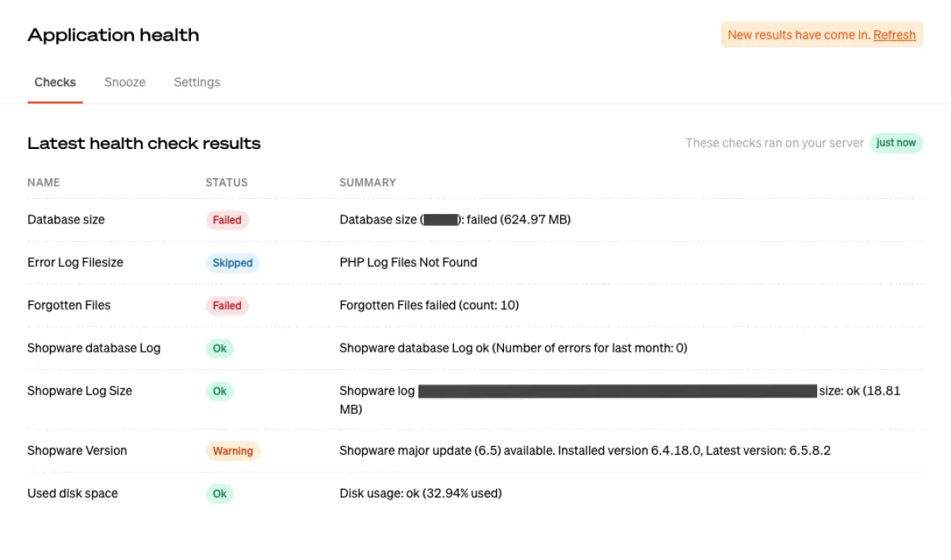This screenshot has height=560, width=951.
Task: Click summary 'Forgotten Files failed (count: 10)'
Action: pyautogui.click(x=430, y=305)
